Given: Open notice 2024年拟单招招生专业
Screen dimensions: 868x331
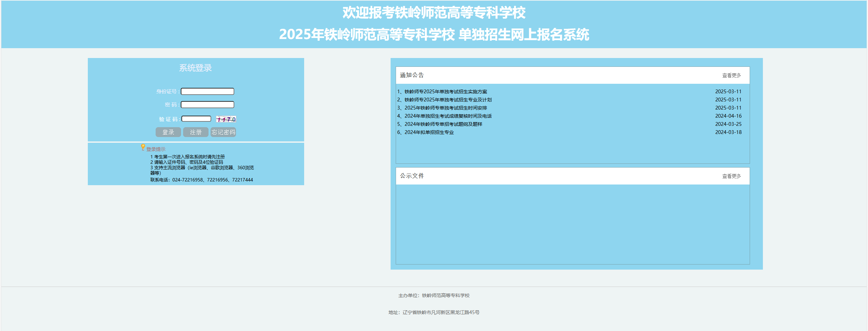Looking at the screenshot, I should [429, 132].
